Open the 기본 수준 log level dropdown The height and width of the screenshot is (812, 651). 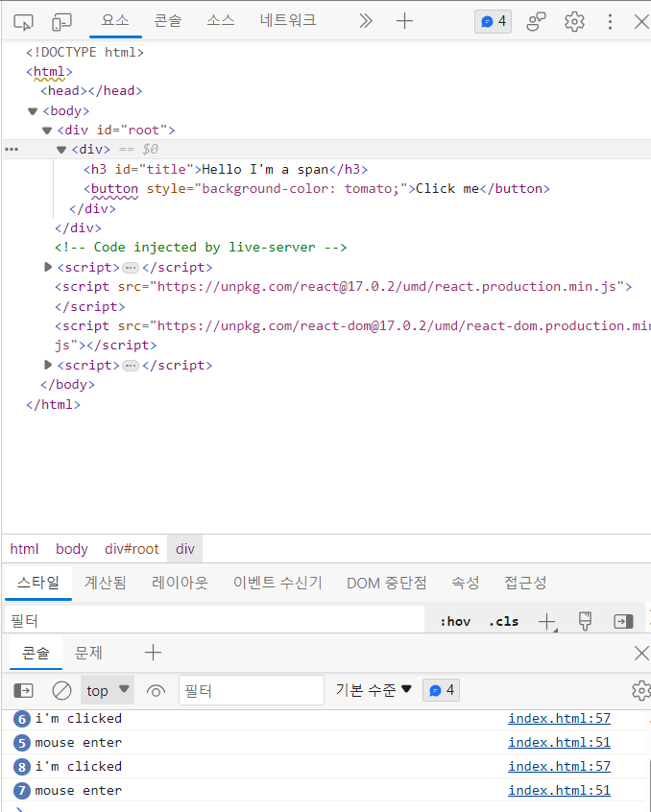click(374, 690)
